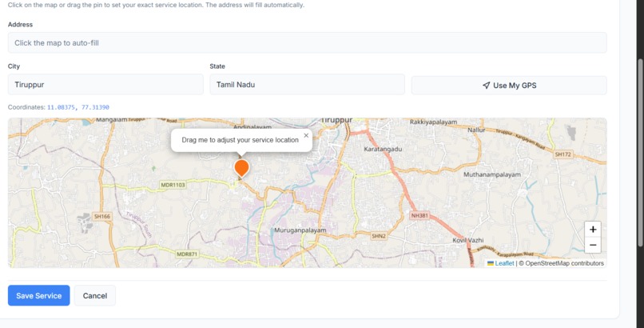
Task: Click Nallur label on the map
Action: (476, 130)
